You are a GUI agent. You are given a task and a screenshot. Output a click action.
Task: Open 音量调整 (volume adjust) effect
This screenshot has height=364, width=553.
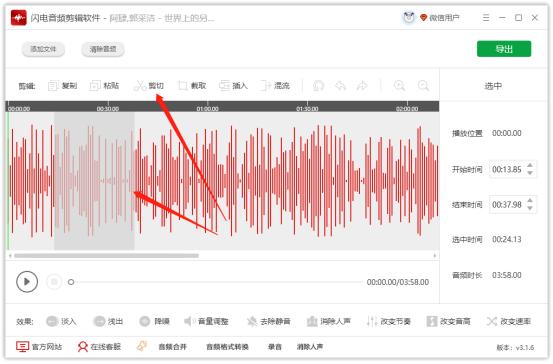click(x=206, y=321)
